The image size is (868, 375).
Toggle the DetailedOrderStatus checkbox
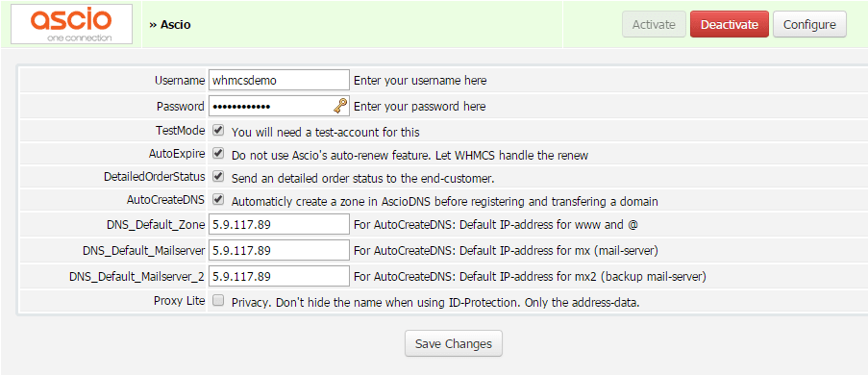pyautogui.click(x=218, y=177)
